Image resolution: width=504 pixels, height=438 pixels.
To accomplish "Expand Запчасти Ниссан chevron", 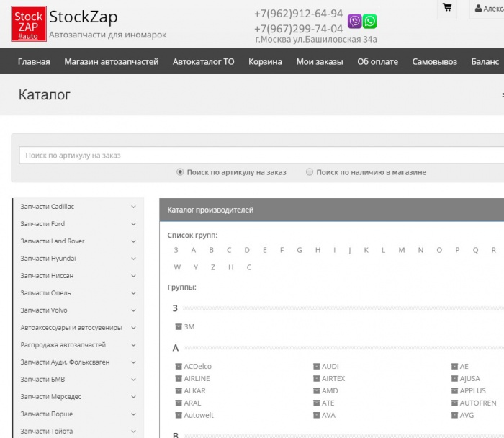I will [x=133, y=276].
